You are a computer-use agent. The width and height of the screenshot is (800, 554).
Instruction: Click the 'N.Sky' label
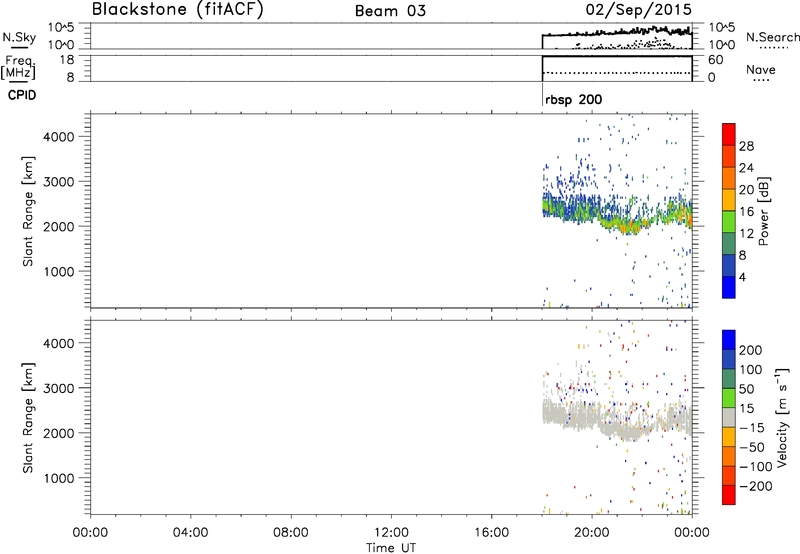click(19, 37)
